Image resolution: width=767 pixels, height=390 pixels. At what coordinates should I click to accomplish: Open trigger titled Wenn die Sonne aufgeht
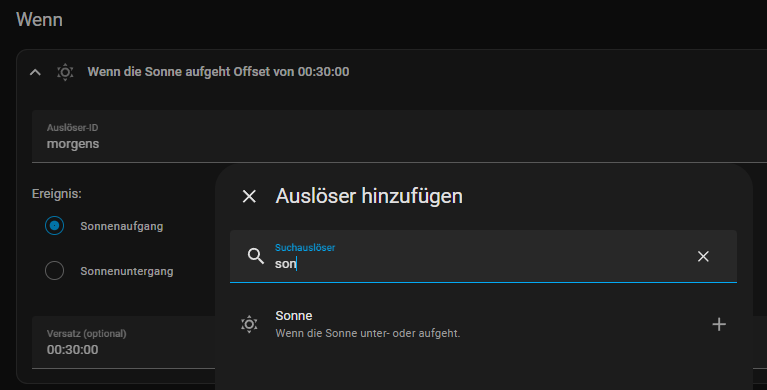tap(218, 72)
